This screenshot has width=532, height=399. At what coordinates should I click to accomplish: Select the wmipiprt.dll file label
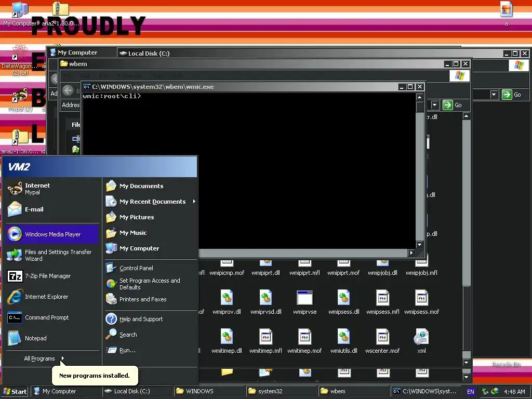coord(265,273)
